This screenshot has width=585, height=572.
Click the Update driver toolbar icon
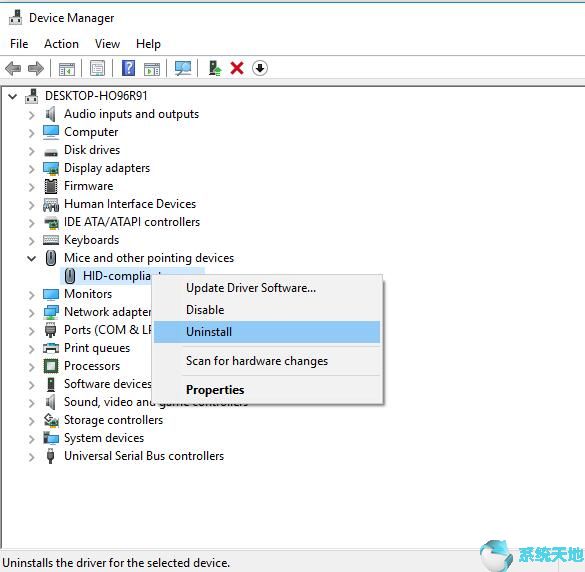coord(215,68)
